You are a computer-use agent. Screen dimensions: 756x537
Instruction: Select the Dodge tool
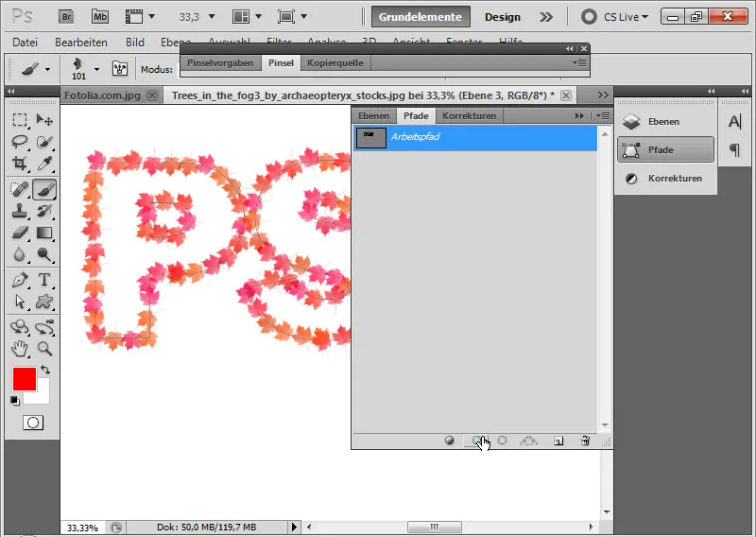pos(44,254)
